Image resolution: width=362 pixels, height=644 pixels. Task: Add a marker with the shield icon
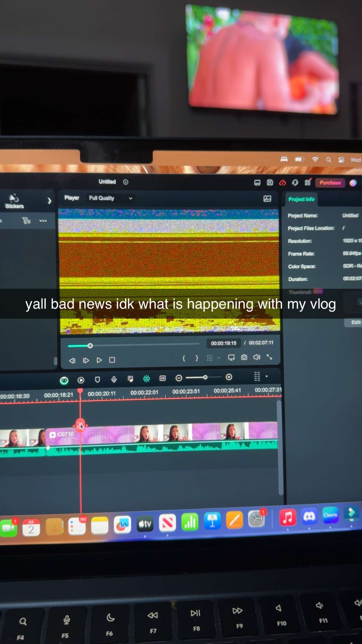tap(97, 379)
